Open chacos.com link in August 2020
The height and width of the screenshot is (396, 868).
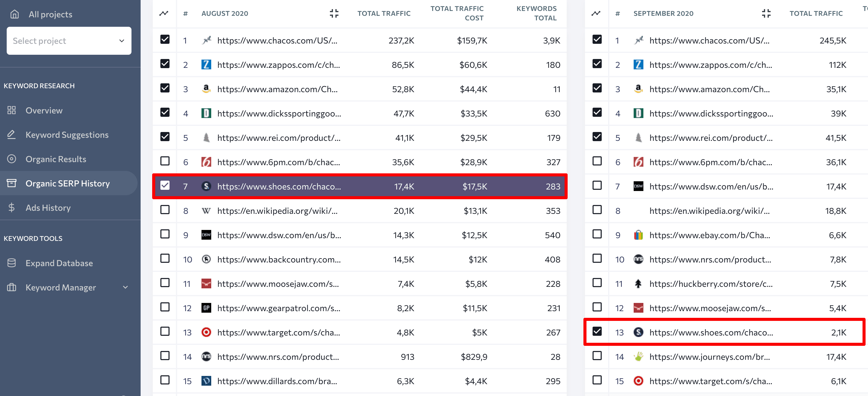[277, 40]
